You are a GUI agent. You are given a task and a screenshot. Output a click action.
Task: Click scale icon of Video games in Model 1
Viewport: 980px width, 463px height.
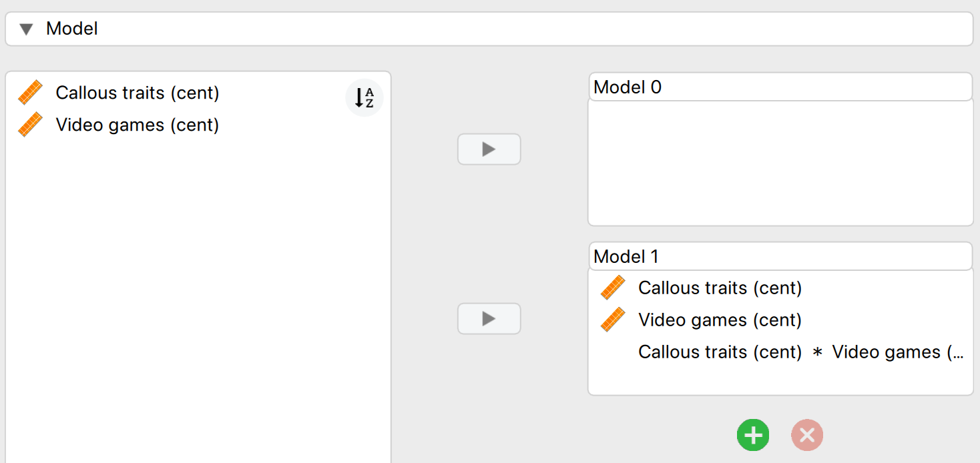pos(613,320)
